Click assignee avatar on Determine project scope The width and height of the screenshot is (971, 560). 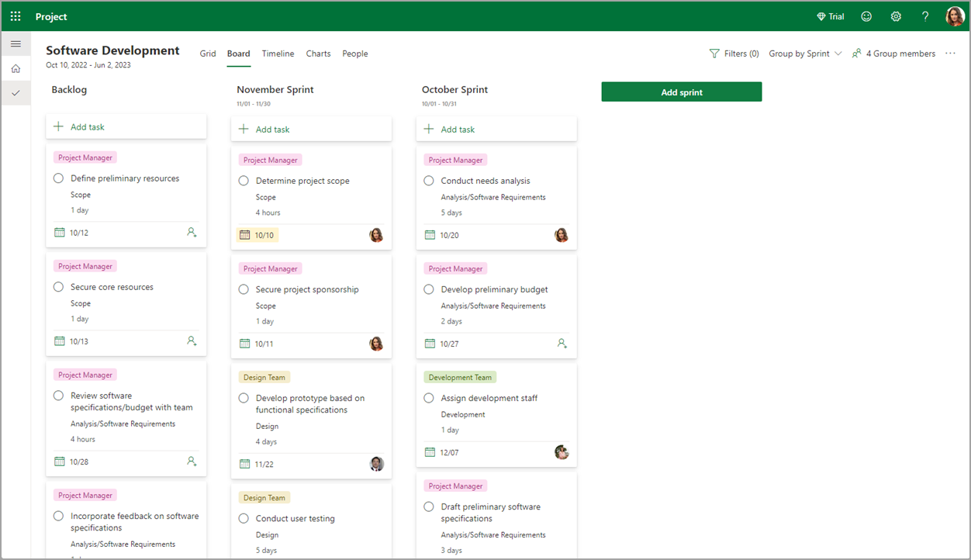point(376,234)
